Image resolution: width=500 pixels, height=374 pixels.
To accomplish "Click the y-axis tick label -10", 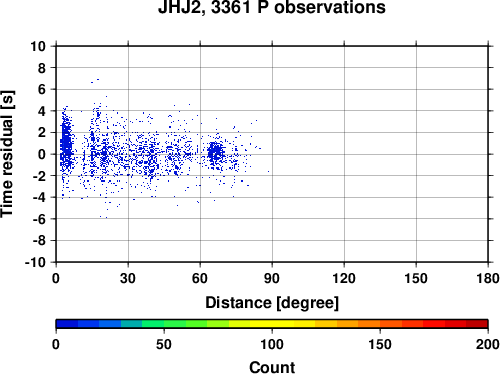I will [35, 262].
